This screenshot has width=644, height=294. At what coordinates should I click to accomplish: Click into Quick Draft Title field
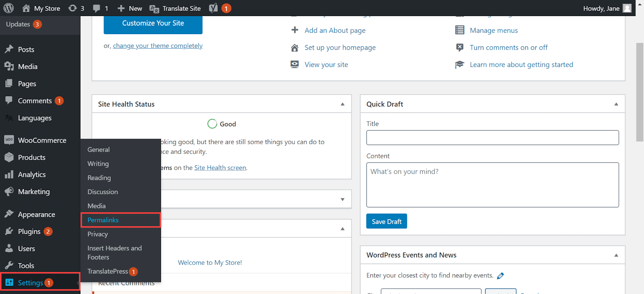493,138
